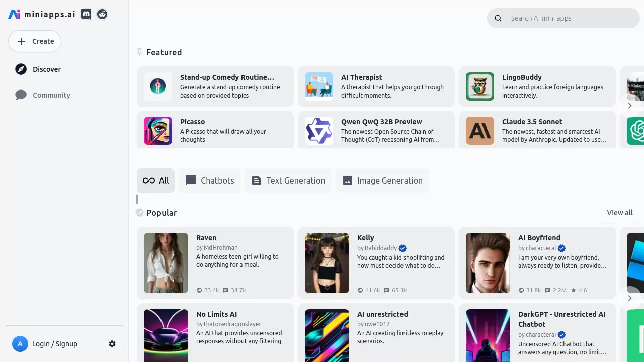Open No Limits AI thumbnail
The width and height of the screenshot is (644, 362).
(x=166, y=335)
